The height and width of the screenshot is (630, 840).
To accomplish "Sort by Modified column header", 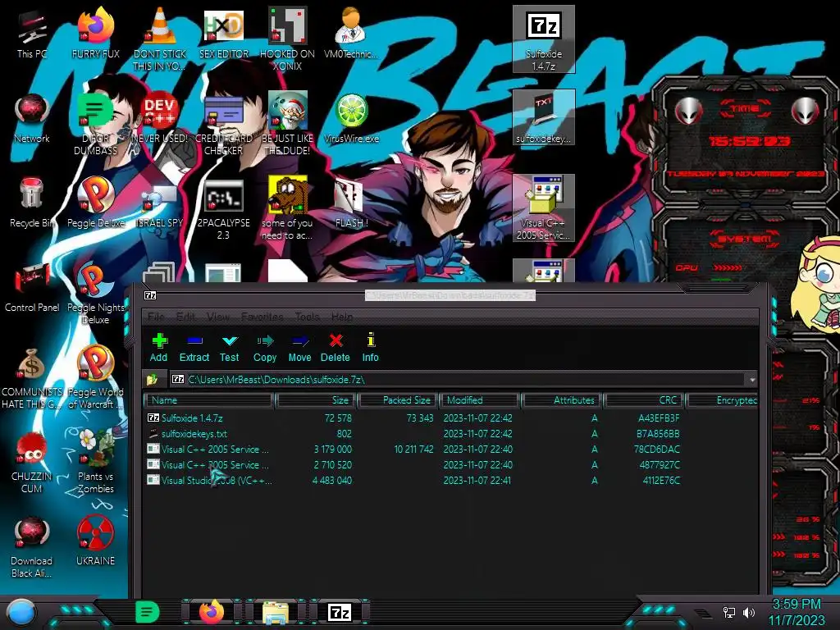I will [x=479, y=400].
